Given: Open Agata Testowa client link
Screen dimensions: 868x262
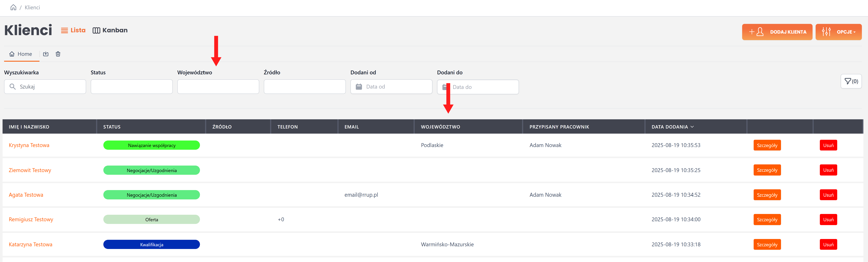Looking at the screenshot, I should click(26, 195).
